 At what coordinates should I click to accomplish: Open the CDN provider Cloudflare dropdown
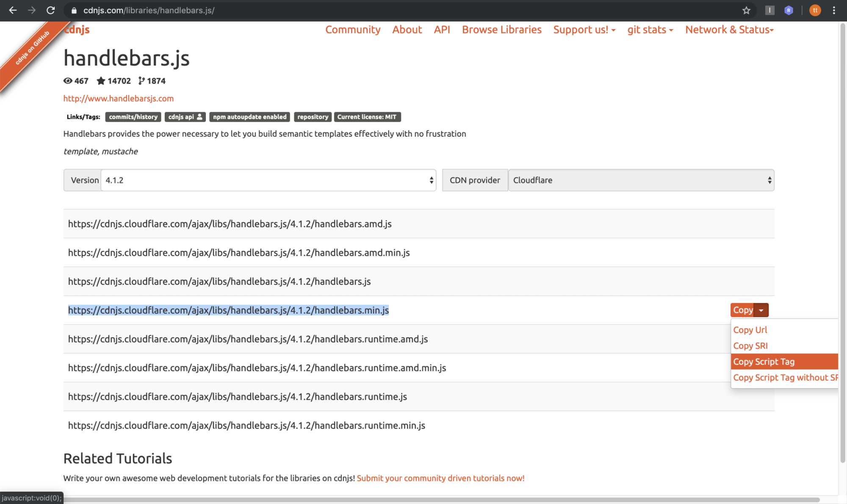point(641,180)
